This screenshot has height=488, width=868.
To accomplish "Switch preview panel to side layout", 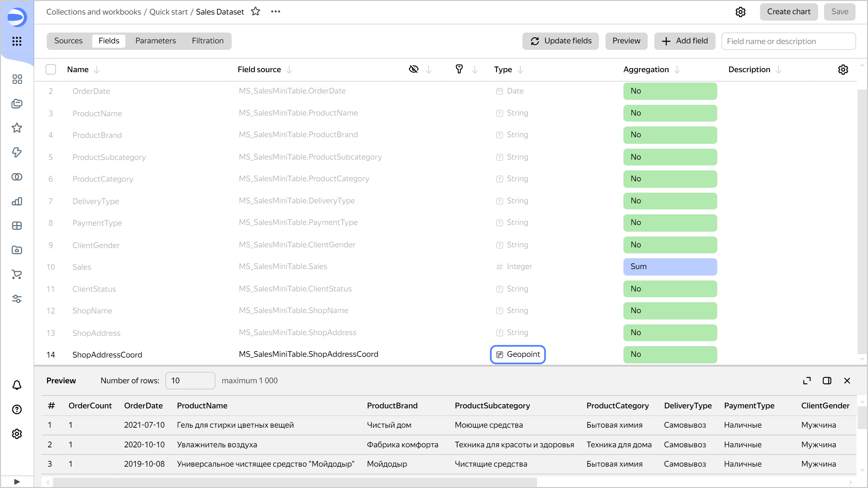I will [x=827, y=381].
